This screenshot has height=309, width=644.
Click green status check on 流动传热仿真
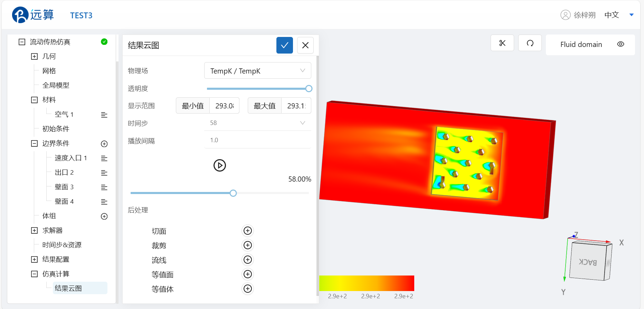[104, 42]
